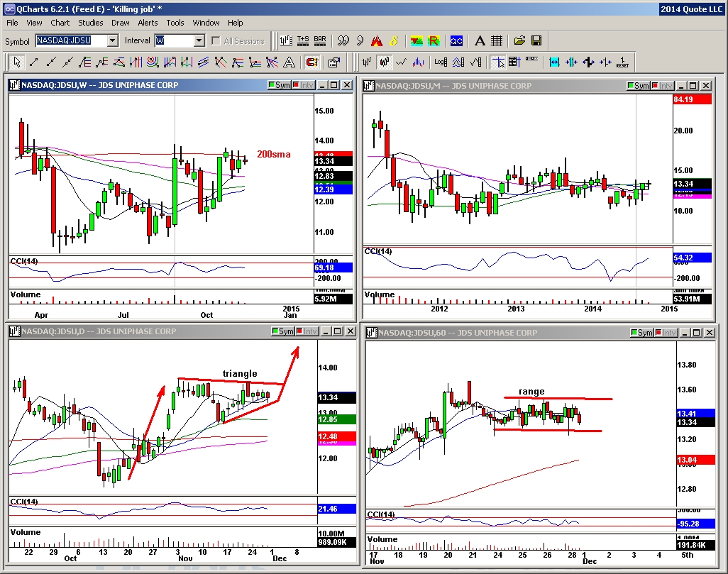
Task: Click the 'triangle' annotation on daily chart
Action: click(240, 373)
